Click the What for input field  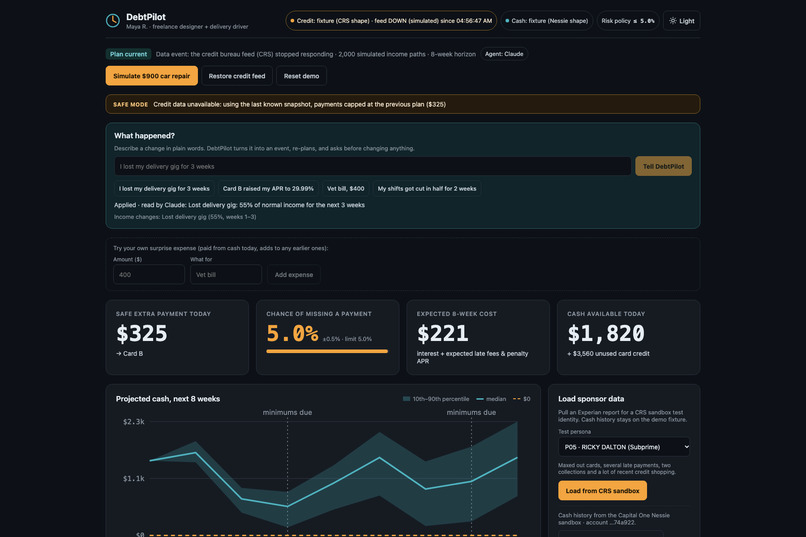point(226,275)
